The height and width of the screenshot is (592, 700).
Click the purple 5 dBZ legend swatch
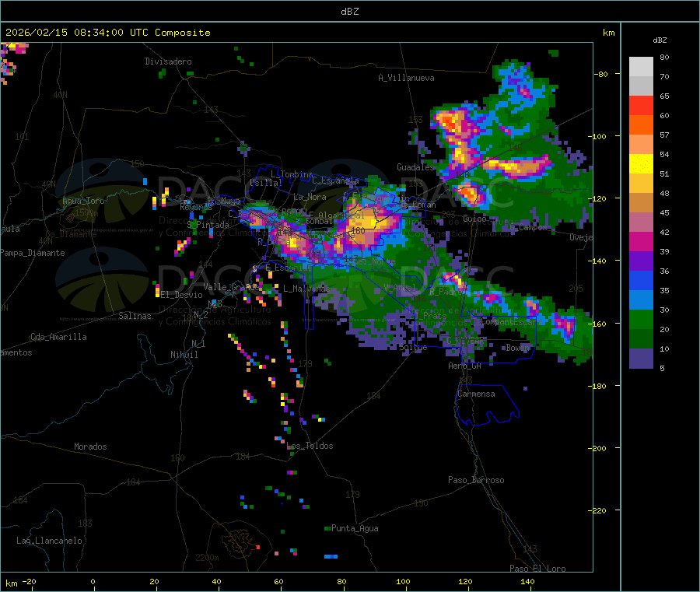pos(641,358)
